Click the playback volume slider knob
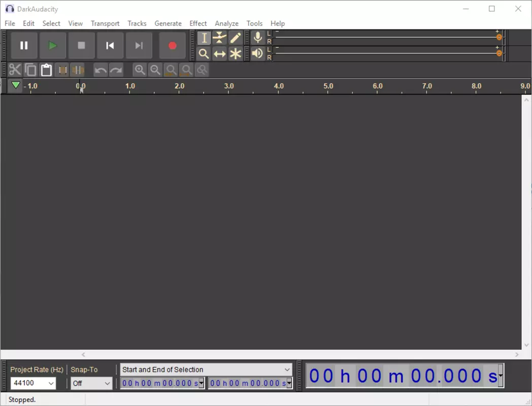532x406 pixels. (x=499, y=53)
